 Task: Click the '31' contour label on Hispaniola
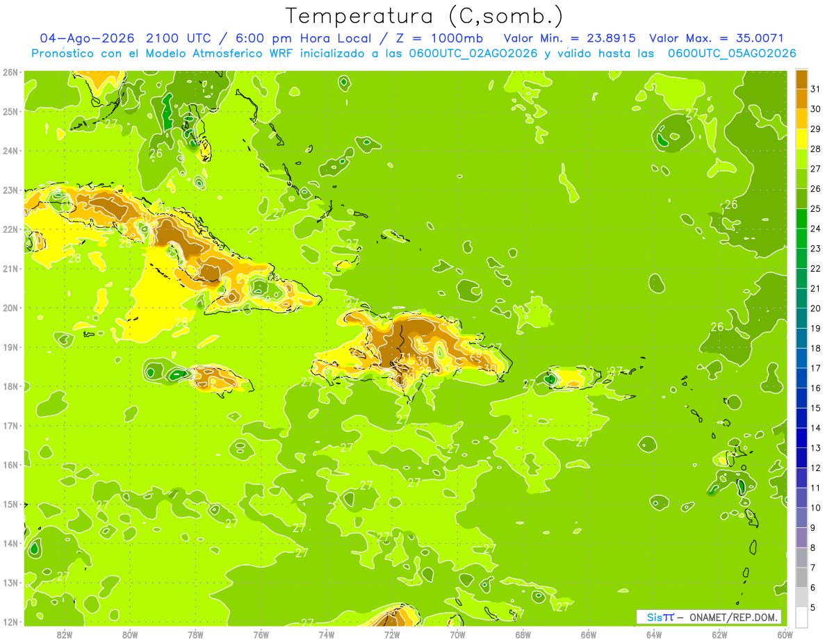point(407,358)
